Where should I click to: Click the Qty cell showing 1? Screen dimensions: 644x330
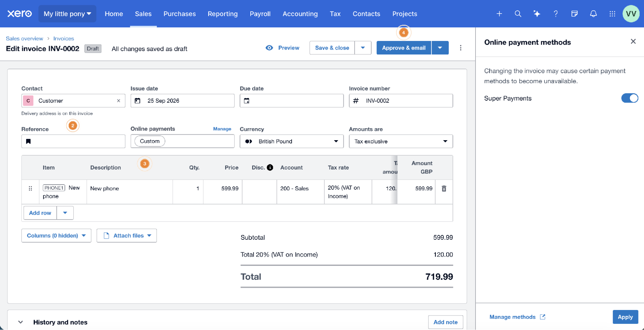pos(188,192)
